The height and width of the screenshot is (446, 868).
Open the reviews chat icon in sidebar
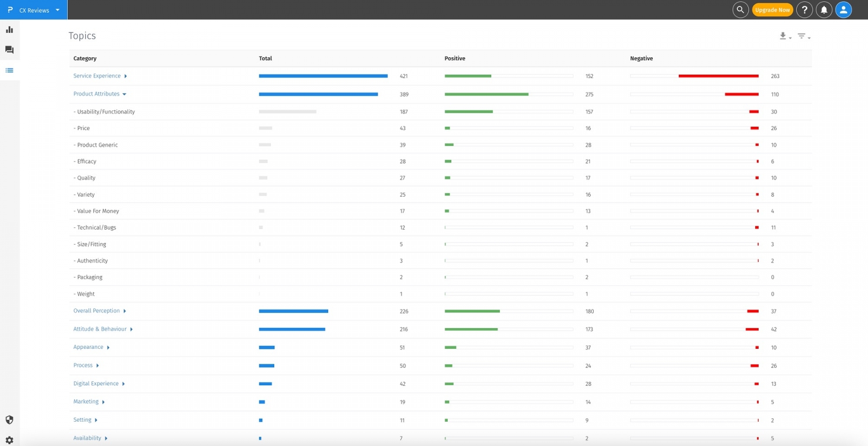click(9, 50)
